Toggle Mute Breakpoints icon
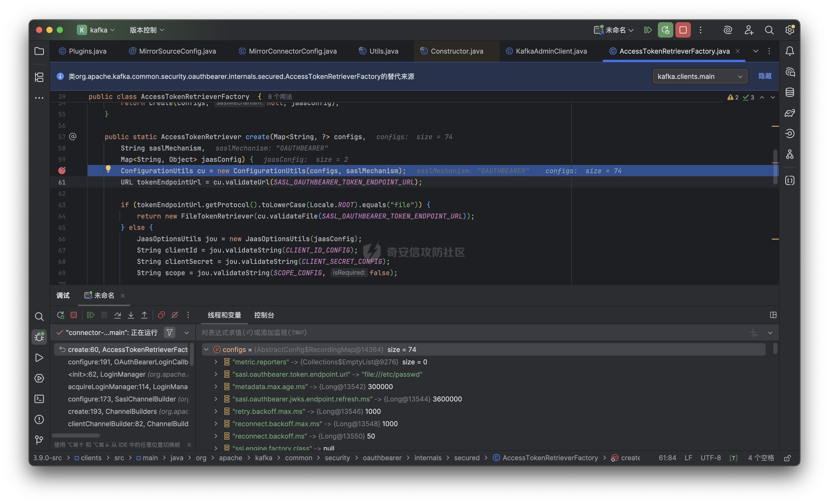Screen dimensions: 829x504 (175, 315)
